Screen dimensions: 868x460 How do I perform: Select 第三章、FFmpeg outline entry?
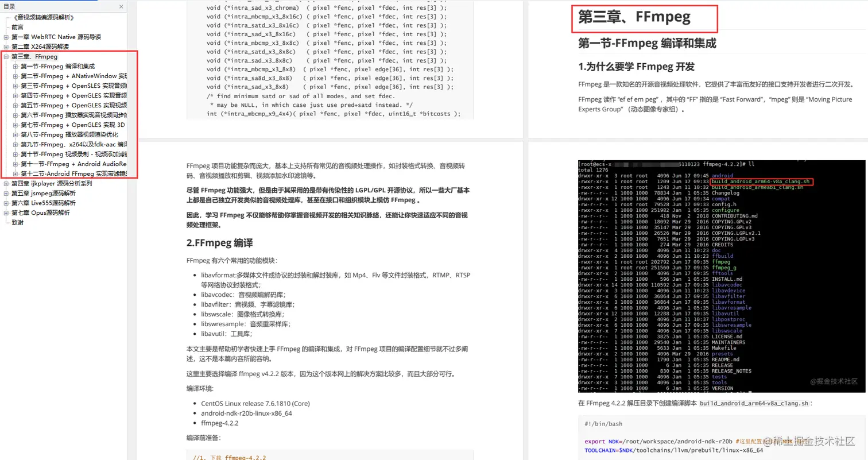[x=34, y=57]
